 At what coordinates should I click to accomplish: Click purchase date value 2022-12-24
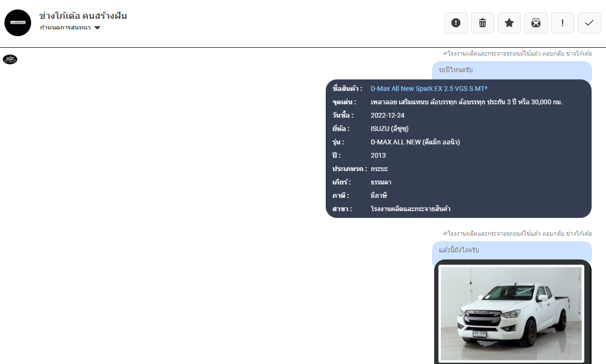[x=388, y=115]
